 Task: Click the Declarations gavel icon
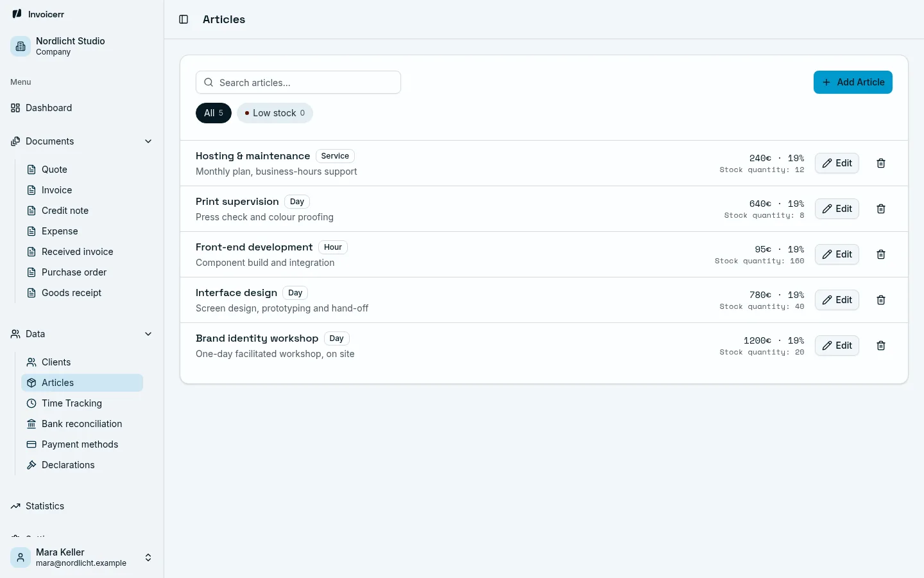click(x=31, y=465)
